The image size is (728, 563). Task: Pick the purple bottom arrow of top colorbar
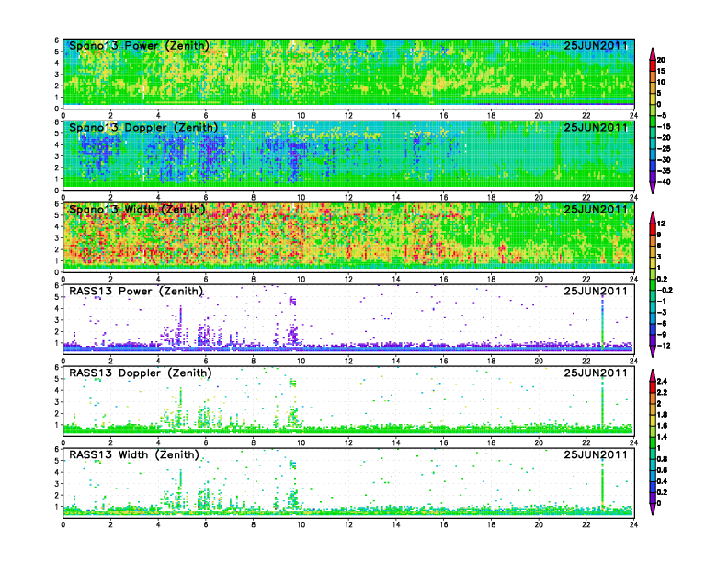[x=653, y=188]
